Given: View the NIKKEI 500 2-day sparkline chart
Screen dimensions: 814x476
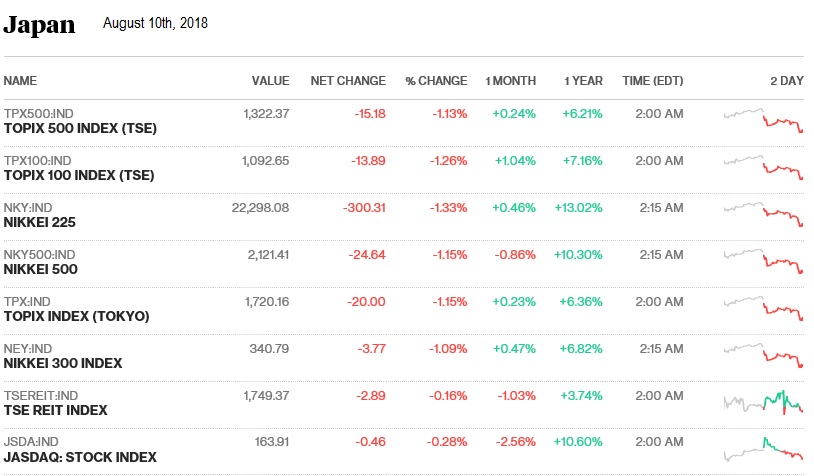Looking at the screenshot, I should coord(763,262).
